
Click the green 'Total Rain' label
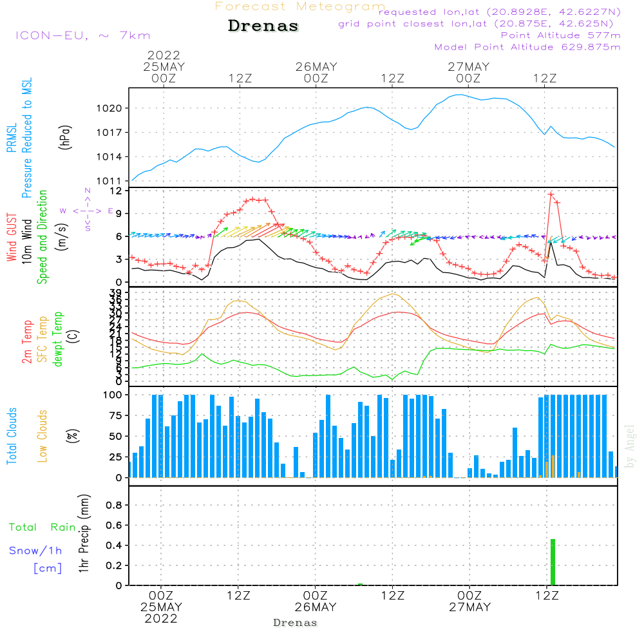point(42,527)
